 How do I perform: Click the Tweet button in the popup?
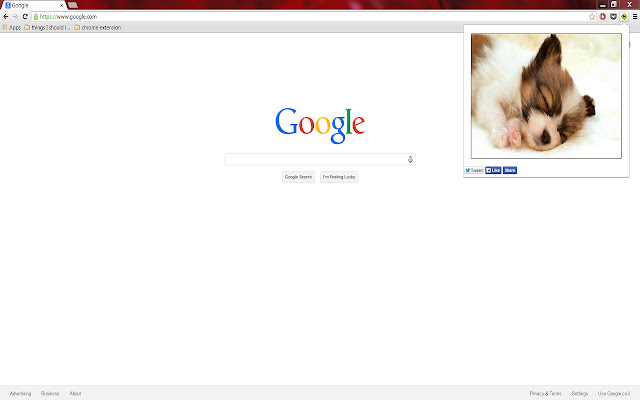coord(474,171)
